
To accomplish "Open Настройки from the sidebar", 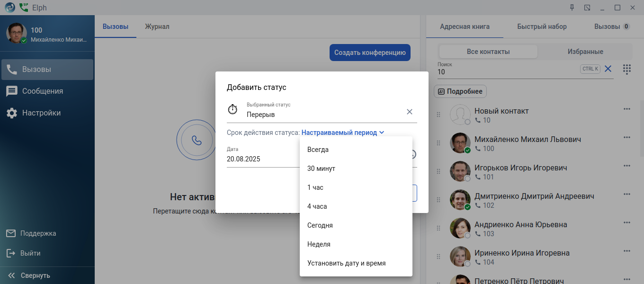I will click(41, 113).
